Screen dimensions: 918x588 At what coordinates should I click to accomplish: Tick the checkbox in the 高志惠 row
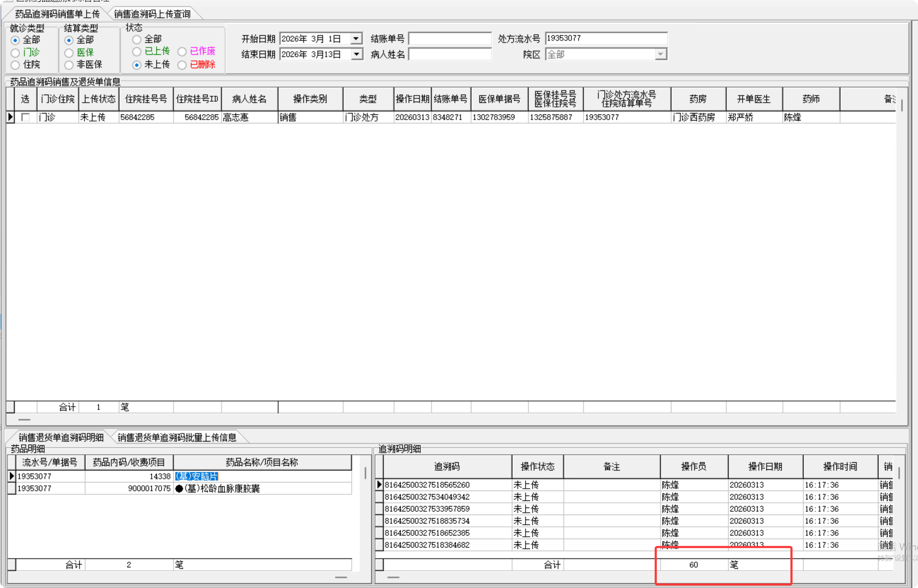point(26,117)
